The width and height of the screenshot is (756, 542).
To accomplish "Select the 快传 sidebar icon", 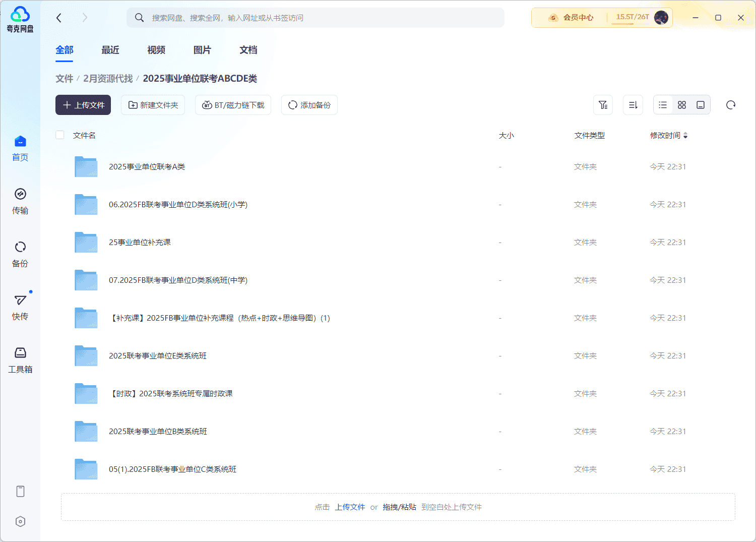I will [20, 307].
